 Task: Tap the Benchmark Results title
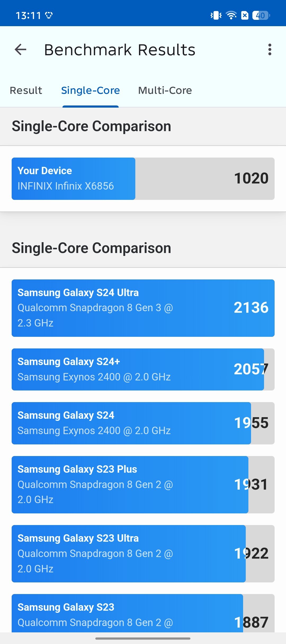[120, 50]
